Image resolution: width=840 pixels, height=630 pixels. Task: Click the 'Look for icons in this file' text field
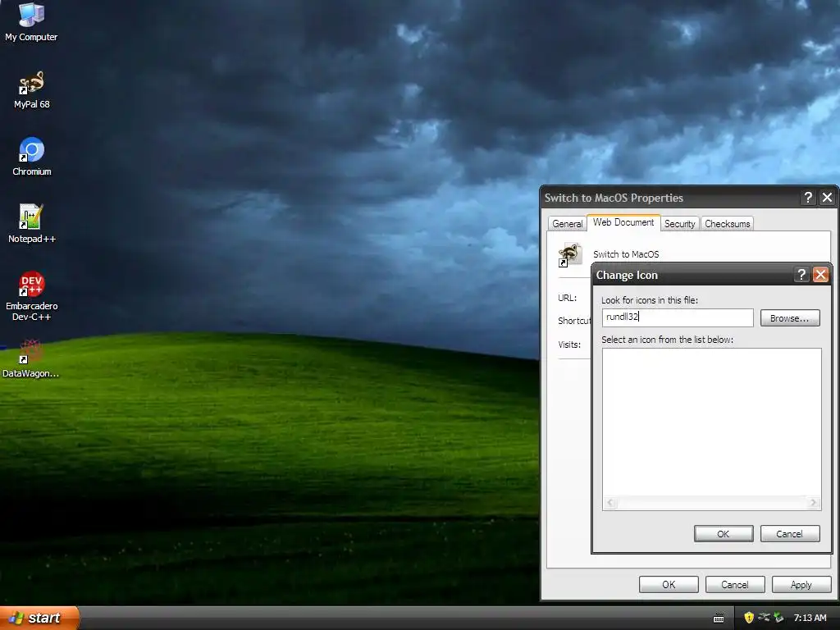tap(677, 317)
